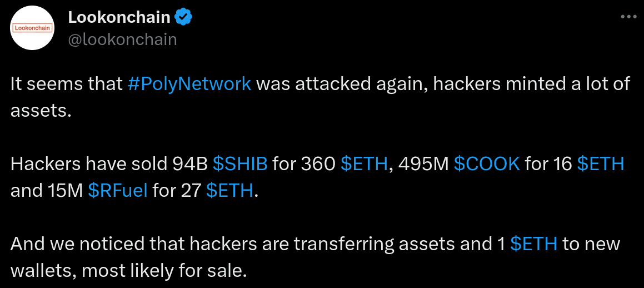
Task: Click the Lookonchain display name
Action: [x=119, y=17]
